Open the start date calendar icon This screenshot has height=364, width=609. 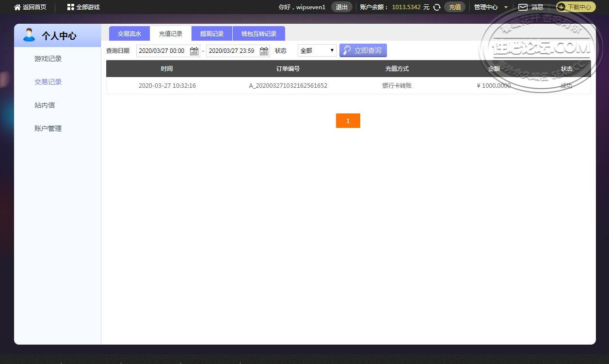(x=194, y=51)
